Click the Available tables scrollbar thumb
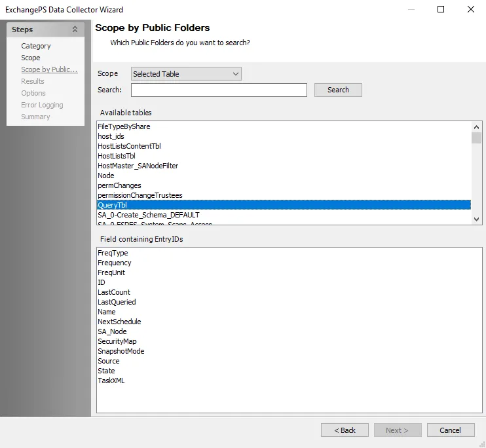 pos(476,138)
